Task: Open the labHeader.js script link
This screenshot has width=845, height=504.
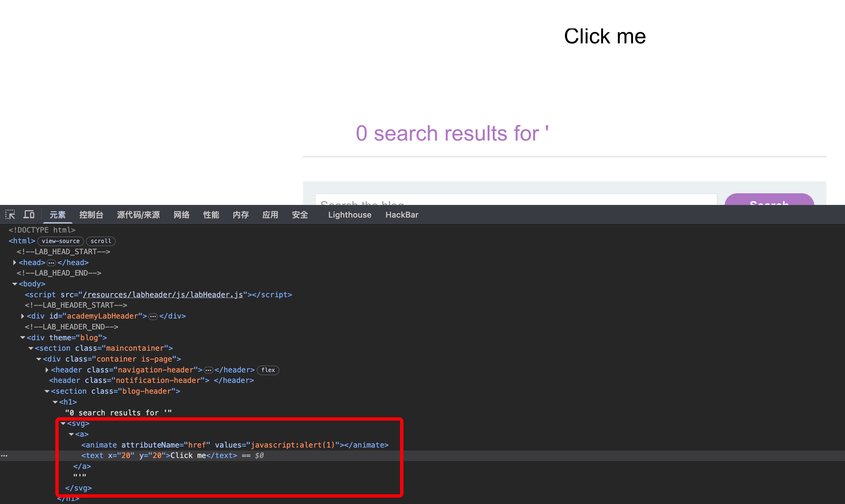Action: [163, 295]
